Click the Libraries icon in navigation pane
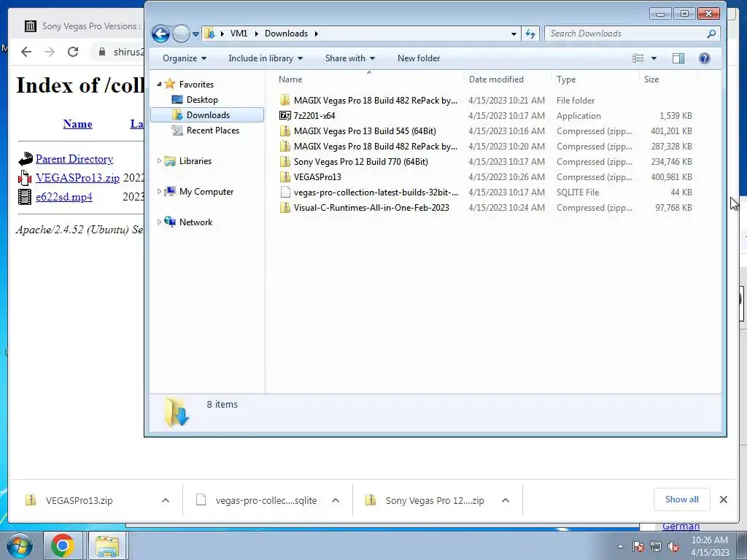 [x=170, y=161]
